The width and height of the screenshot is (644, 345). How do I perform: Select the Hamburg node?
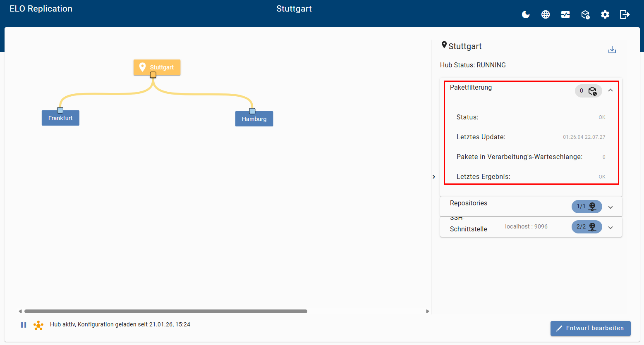254,119
